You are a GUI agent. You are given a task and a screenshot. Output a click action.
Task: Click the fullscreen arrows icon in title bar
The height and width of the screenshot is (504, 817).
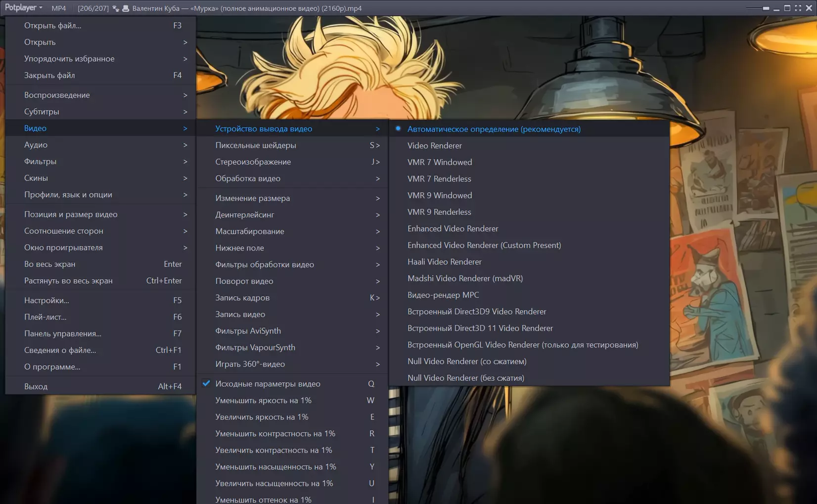(x=798, y=8)
